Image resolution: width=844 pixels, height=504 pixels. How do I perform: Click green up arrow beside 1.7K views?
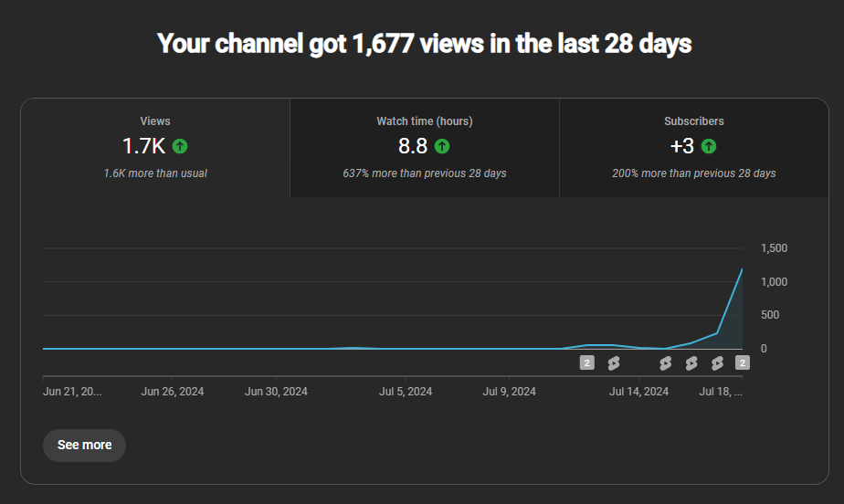(x=180, y=146)
